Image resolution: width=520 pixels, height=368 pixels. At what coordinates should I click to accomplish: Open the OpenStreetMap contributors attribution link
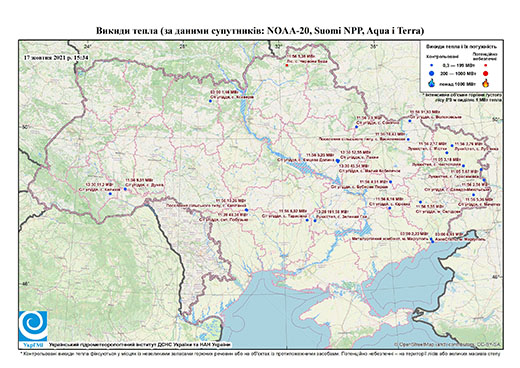pos(448,344)
